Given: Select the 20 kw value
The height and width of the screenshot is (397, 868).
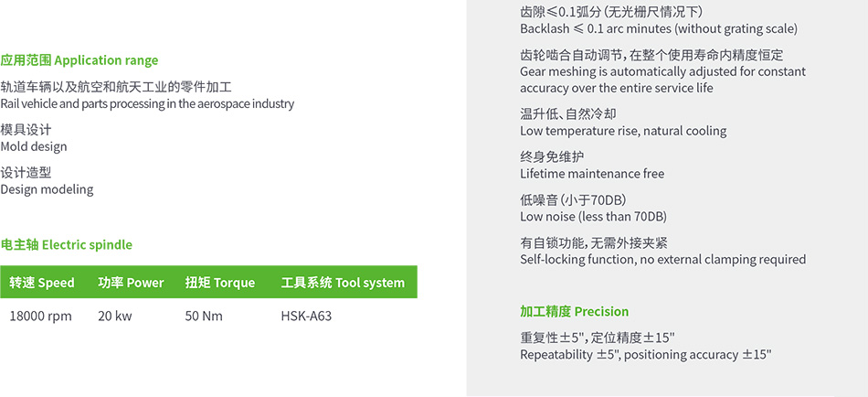Looking at the screenshot, I should click(115, 317).
